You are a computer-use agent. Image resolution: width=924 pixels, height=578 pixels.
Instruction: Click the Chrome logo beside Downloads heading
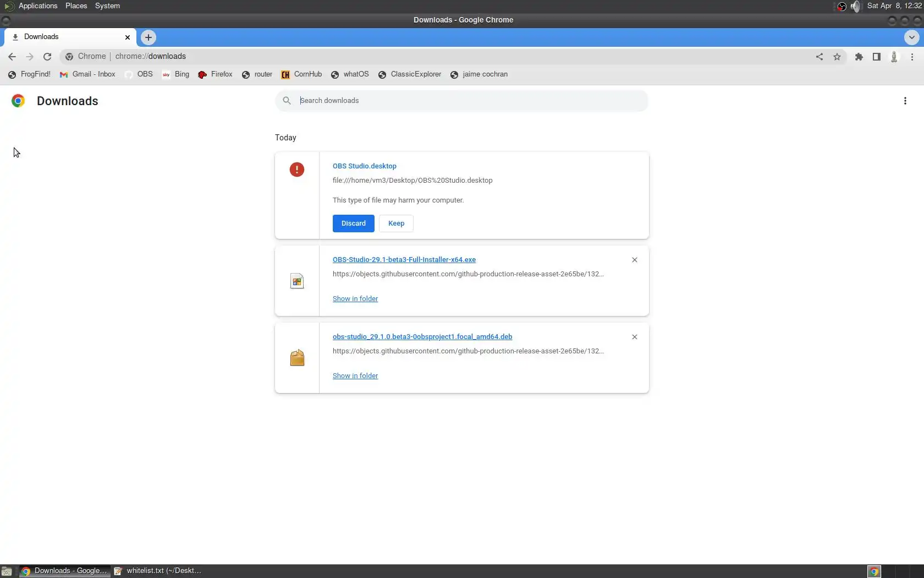coord(18,101)
